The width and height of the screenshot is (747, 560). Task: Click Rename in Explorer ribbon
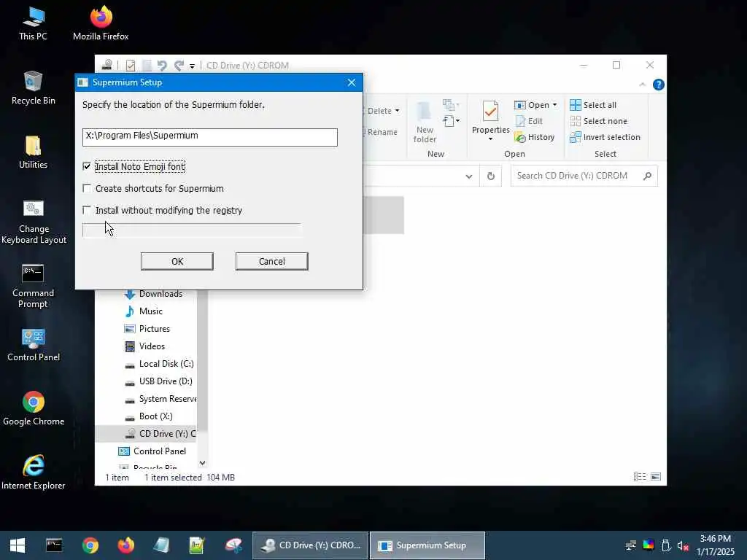(381, 132)
